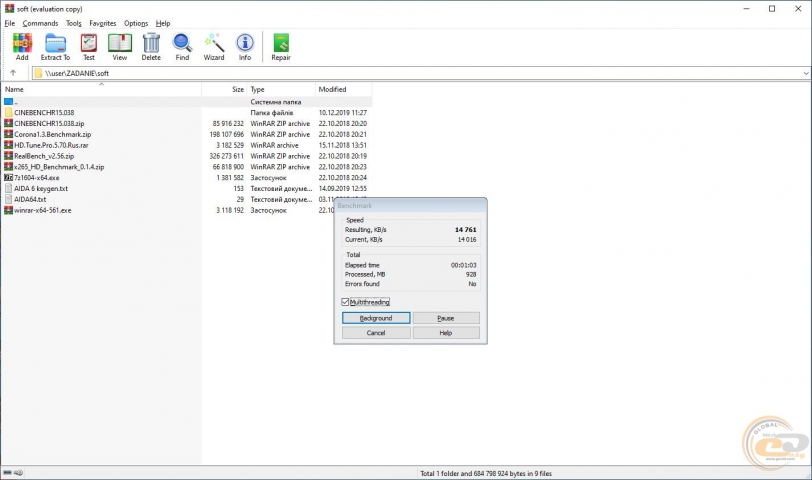Open the Tools menu

click(74, 23)
